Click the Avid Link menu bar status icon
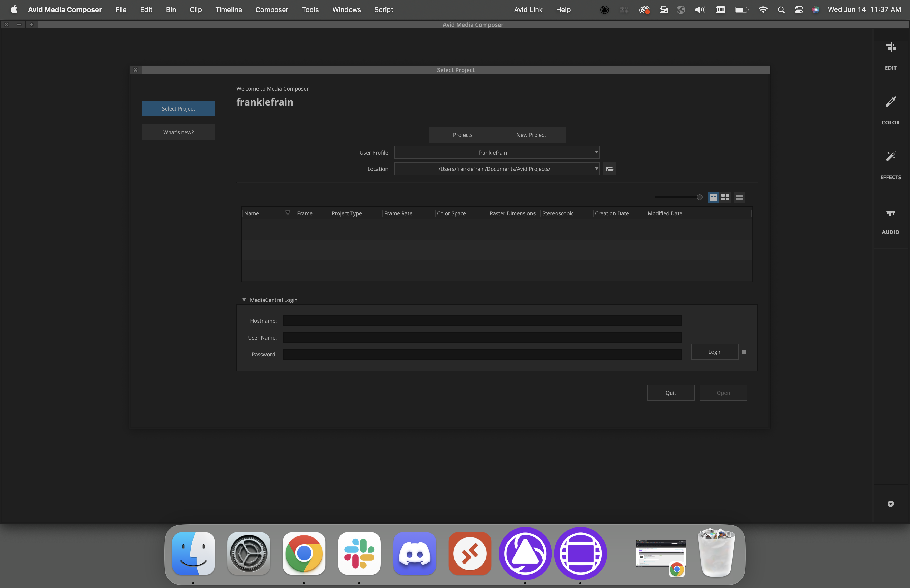Image resolution: width=910 pixels, height=588 pixels. [604, 9]
